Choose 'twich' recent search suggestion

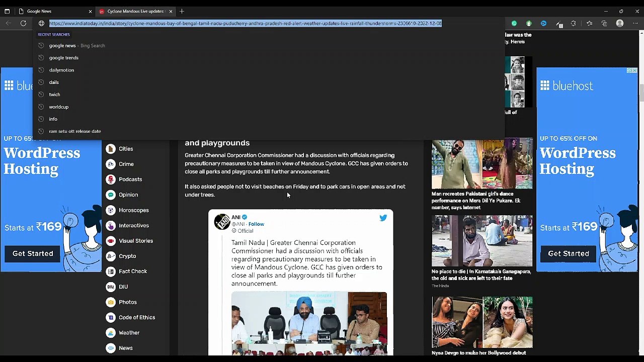(269, 95)
